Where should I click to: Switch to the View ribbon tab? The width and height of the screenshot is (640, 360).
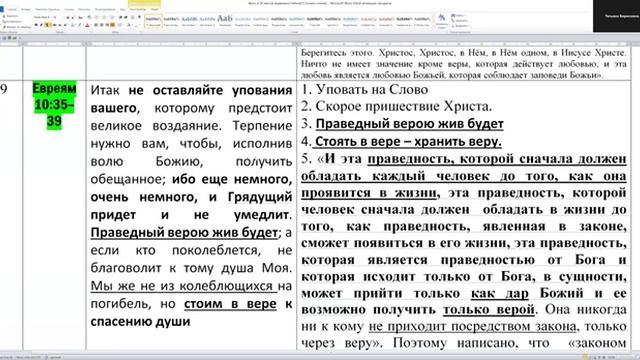pyautogui.click(x=123, y=9)
